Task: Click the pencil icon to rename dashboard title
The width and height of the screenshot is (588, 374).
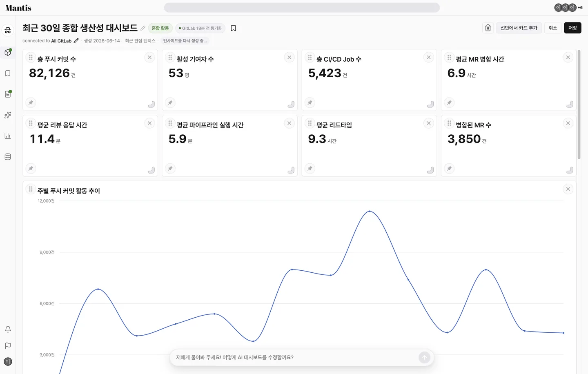Action: tap(143, 28)
